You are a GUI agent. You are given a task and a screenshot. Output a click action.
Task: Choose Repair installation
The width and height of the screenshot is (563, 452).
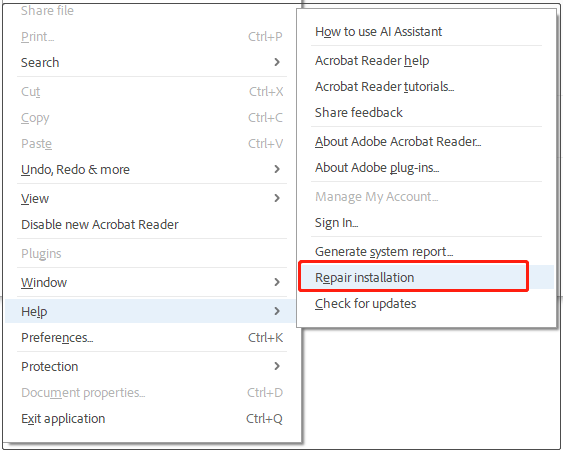[426, 278]
